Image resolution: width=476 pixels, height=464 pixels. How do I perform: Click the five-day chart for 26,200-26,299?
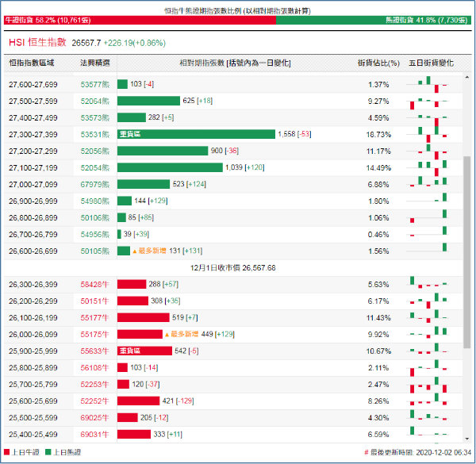(x=428, y=301)
